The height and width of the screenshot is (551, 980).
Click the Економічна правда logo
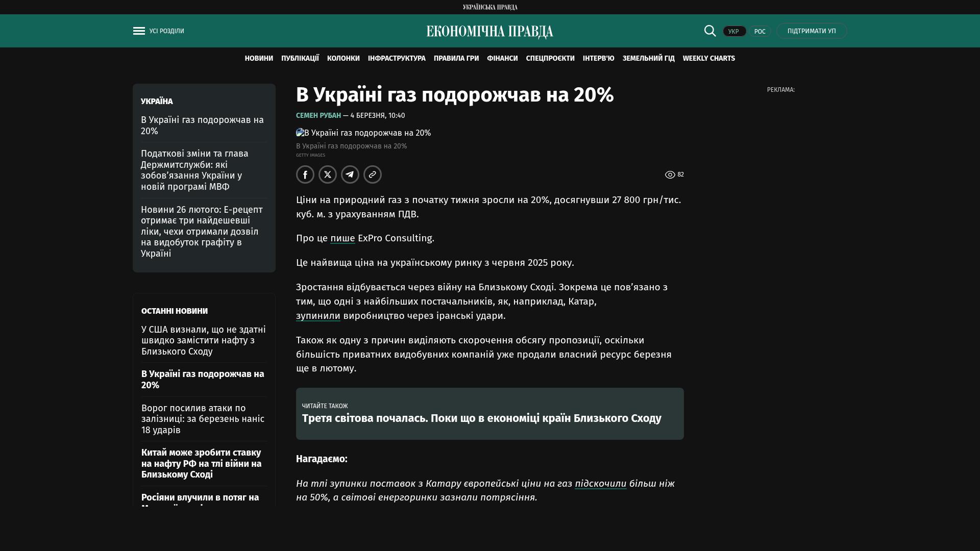tap(489, 32)
